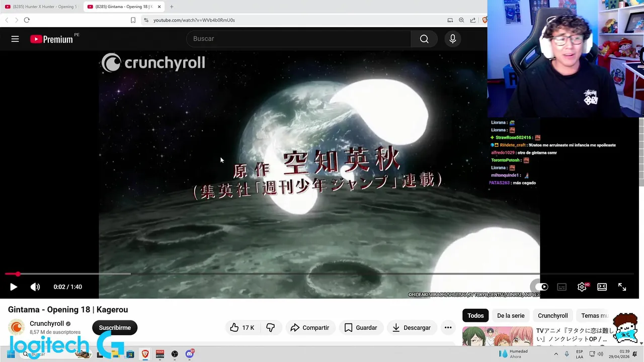The width and height of the screenshot is (644, 362).
Task: Click system tray microphone icon
Action: (x=567, y=354)
